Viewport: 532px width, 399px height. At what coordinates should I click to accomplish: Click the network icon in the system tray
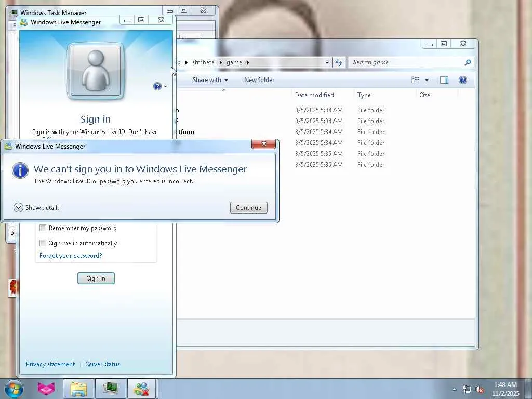[x=467, y=390]
